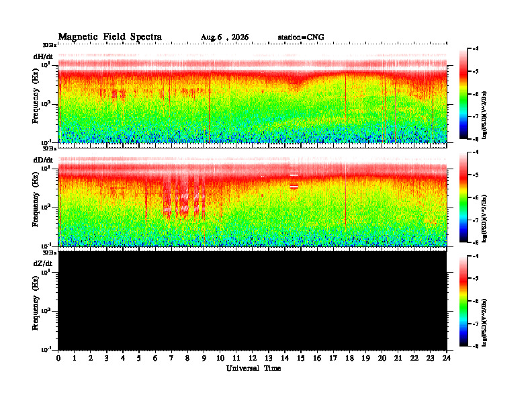Click the "-7" value on dD/dt color bar
The height and width of the screenshot is (411, 532).
point(476,220)
